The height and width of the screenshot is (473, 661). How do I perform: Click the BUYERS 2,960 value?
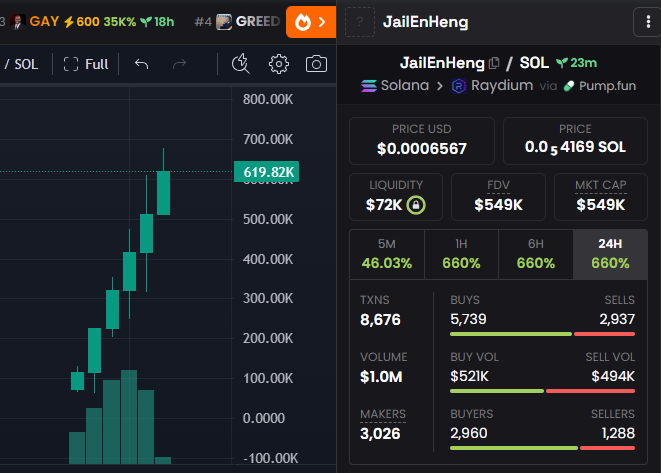469,433
